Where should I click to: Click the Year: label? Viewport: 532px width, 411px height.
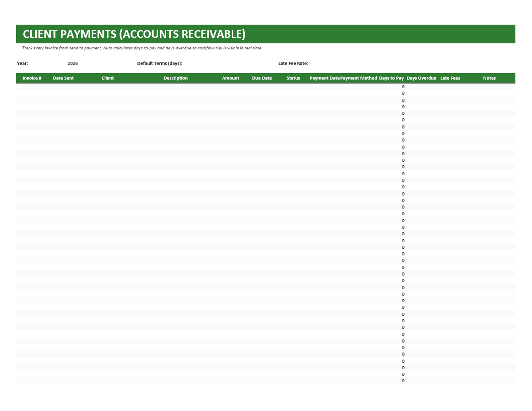pos(22,63)
